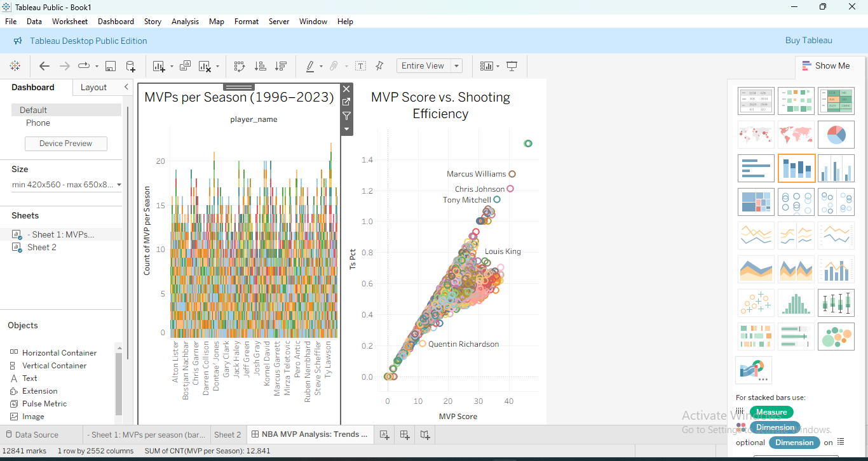Screen dimensions: 868x461
Task: Click the replay animation icon
Action: (84, 66)
